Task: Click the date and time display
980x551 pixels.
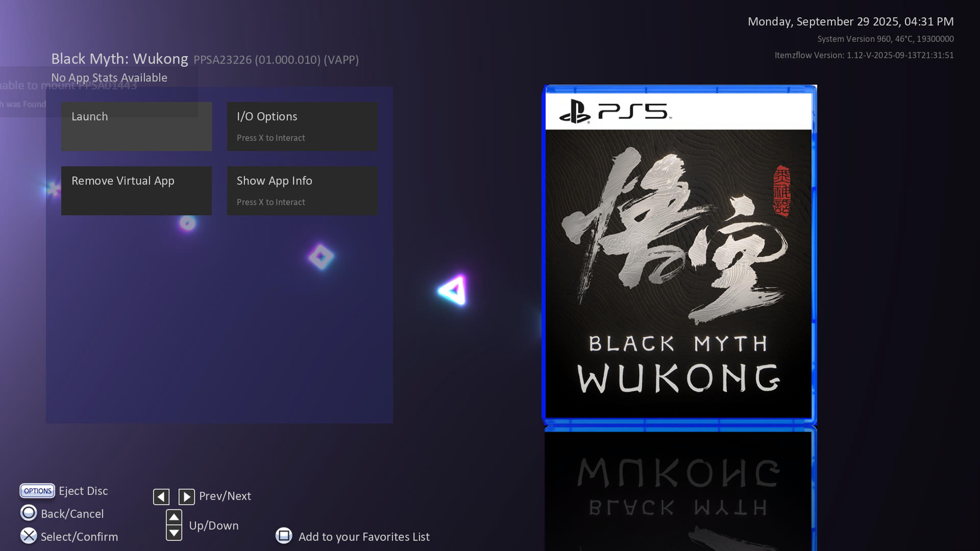Action: pyautogui.click(x=850, y=22)
